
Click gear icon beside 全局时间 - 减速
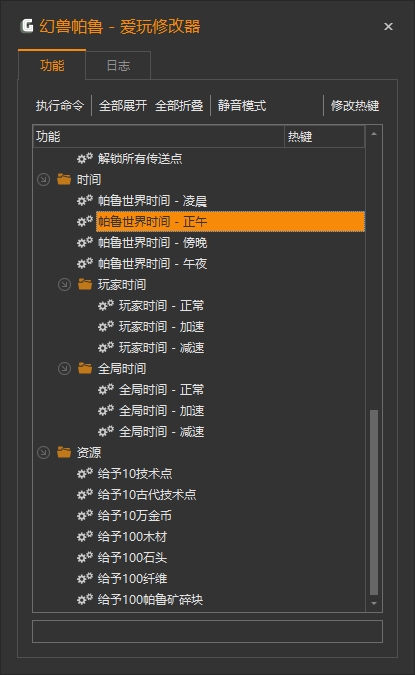[106, 431]
